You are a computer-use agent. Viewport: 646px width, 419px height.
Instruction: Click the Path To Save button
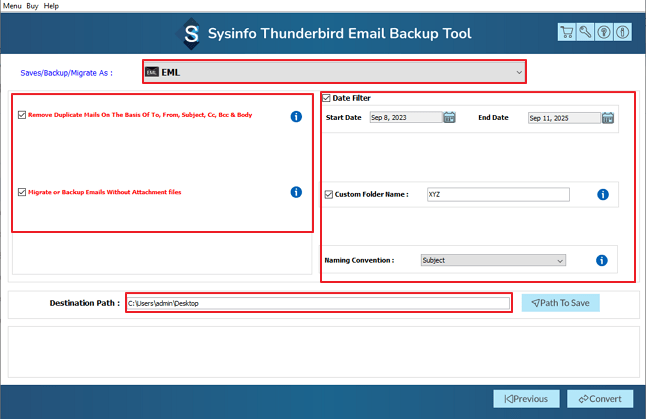pos(560,303)
